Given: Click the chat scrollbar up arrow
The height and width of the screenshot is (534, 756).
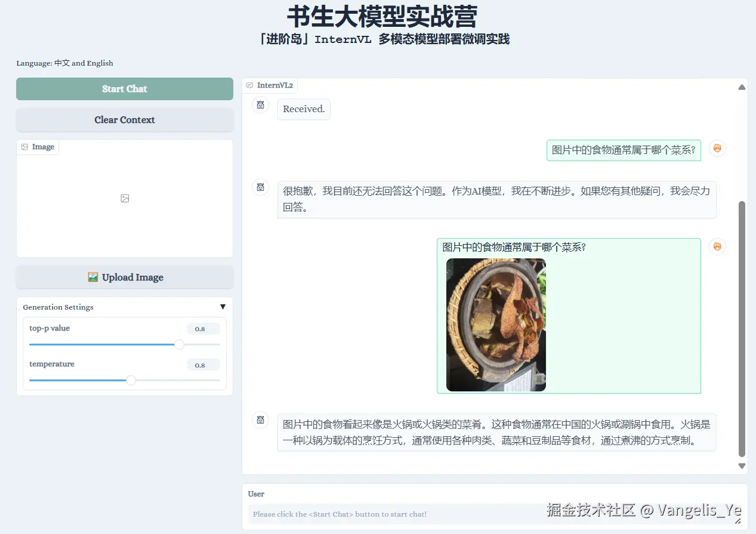Looking at the screenshot, I should point(742,87).
